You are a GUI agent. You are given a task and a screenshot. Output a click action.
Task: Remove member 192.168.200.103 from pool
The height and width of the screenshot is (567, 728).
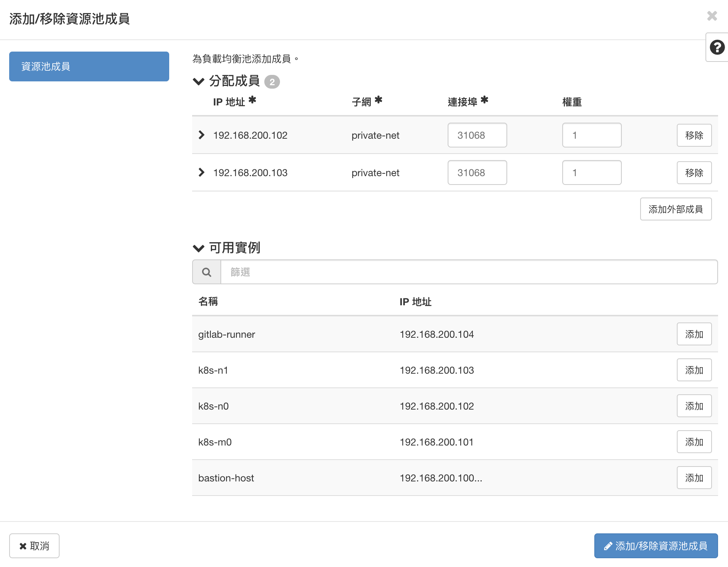[x=694, y=173]
